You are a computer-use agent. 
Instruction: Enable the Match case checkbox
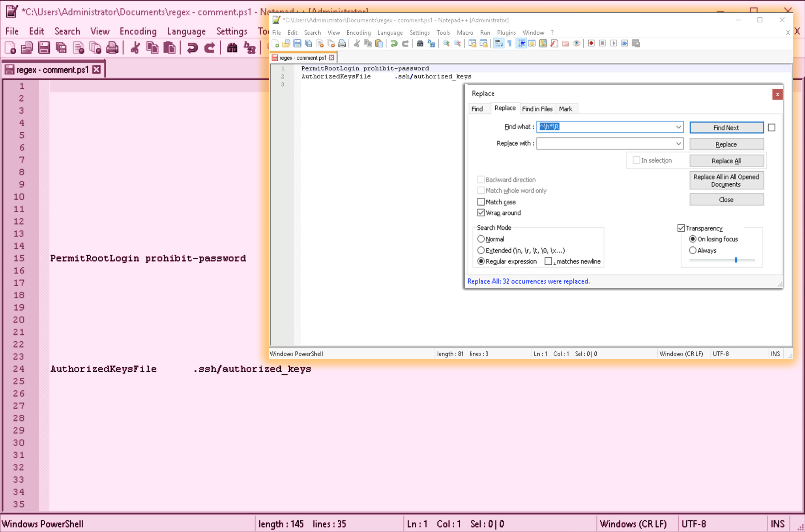tap(481, 202)
